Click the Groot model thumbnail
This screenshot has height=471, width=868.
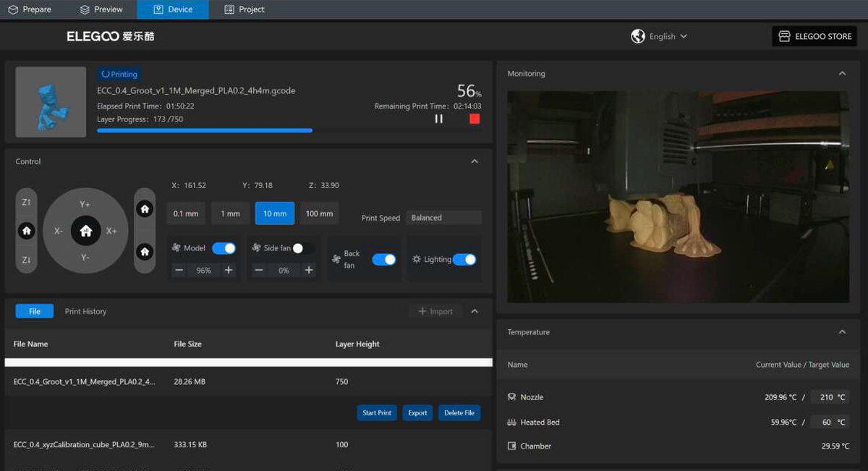(51, 101)
